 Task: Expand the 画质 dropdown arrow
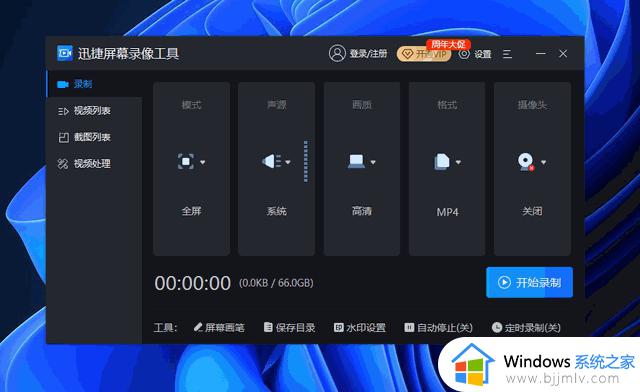pyautogui.click(x=373, y=163)
